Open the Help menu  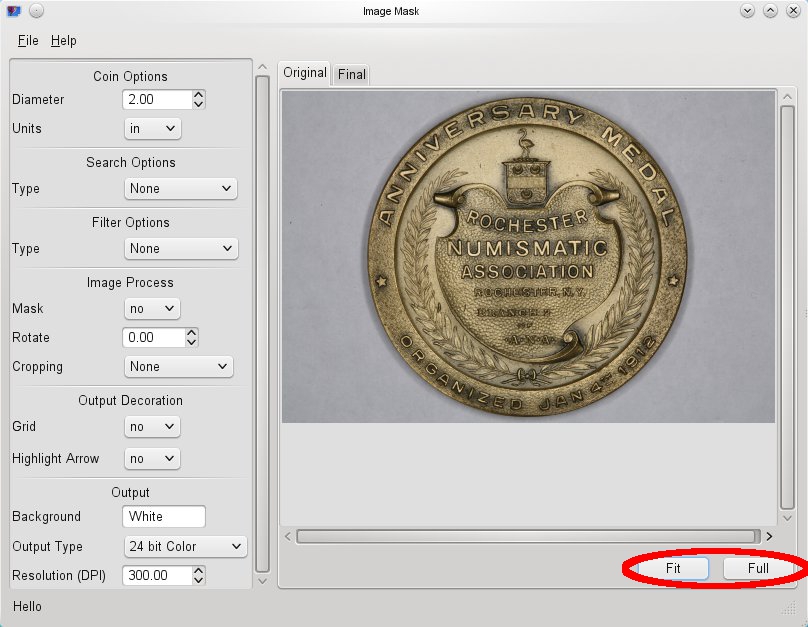click(63, 41)
